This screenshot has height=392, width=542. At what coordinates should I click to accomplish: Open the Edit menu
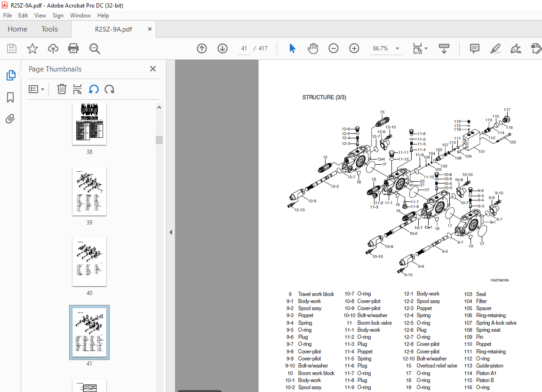pos(23,16)
